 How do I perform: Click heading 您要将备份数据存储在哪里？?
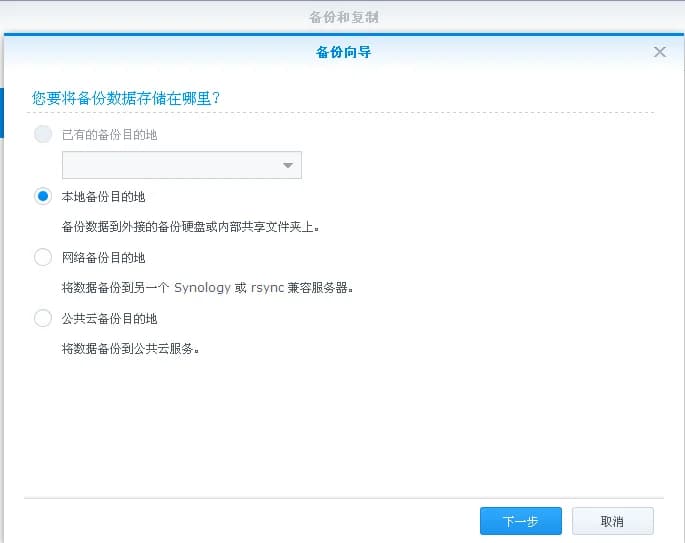point(126,98)
